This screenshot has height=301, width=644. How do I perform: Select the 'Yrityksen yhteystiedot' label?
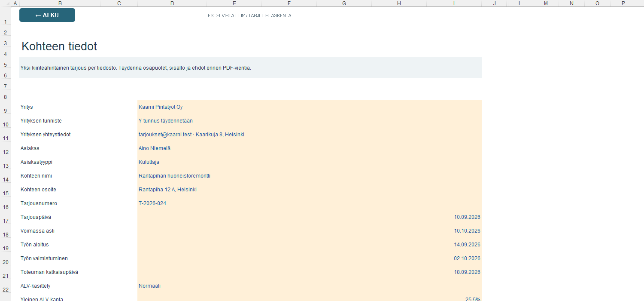pos(46,135)
